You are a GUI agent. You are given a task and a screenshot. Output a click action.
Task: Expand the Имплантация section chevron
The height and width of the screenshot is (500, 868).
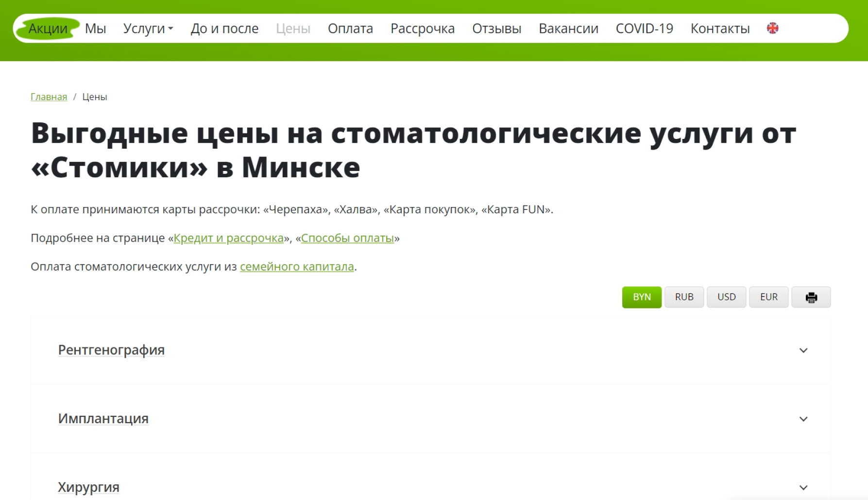(x=803, y=419)
